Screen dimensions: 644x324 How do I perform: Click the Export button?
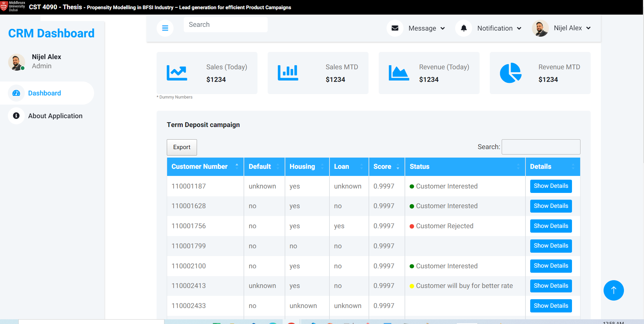click(x=182, y=147)
